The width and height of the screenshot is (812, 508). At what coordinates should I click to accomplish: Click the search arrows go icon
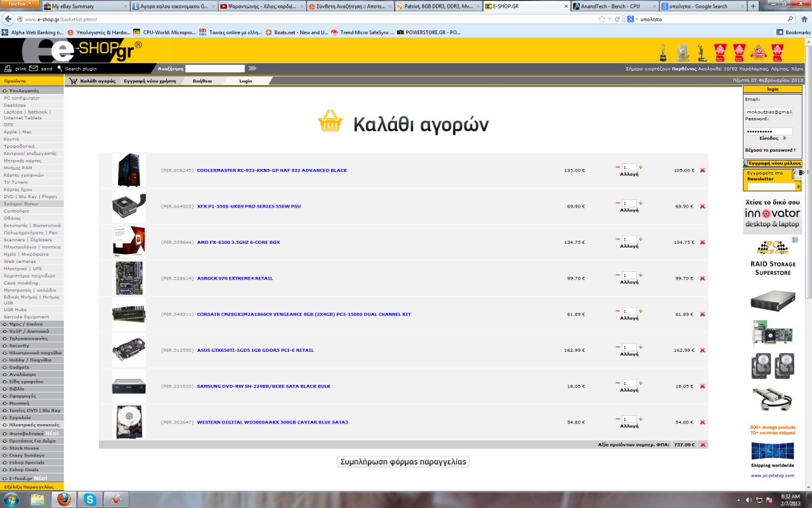[x=252, y=68]
